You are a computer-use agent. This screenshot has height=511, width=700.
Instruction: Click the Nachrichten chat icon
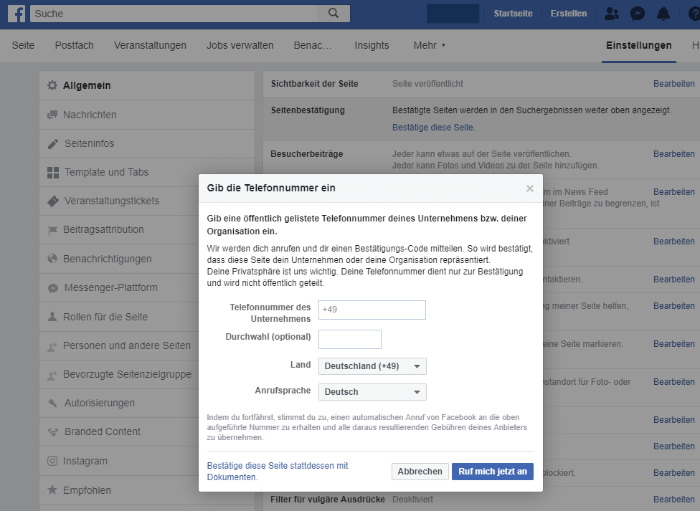[52, 115]
